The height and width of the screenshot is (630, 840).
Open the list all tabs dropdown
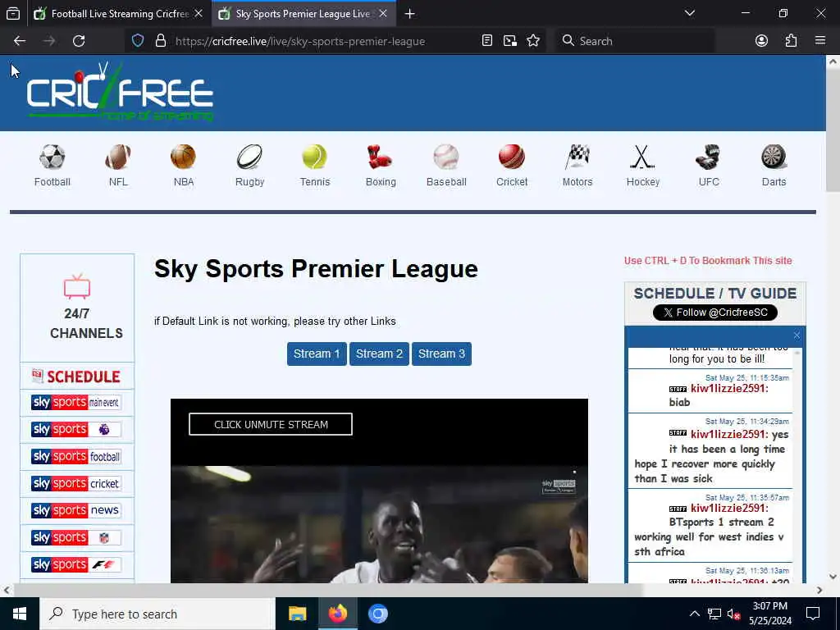(x=689, y=13)
